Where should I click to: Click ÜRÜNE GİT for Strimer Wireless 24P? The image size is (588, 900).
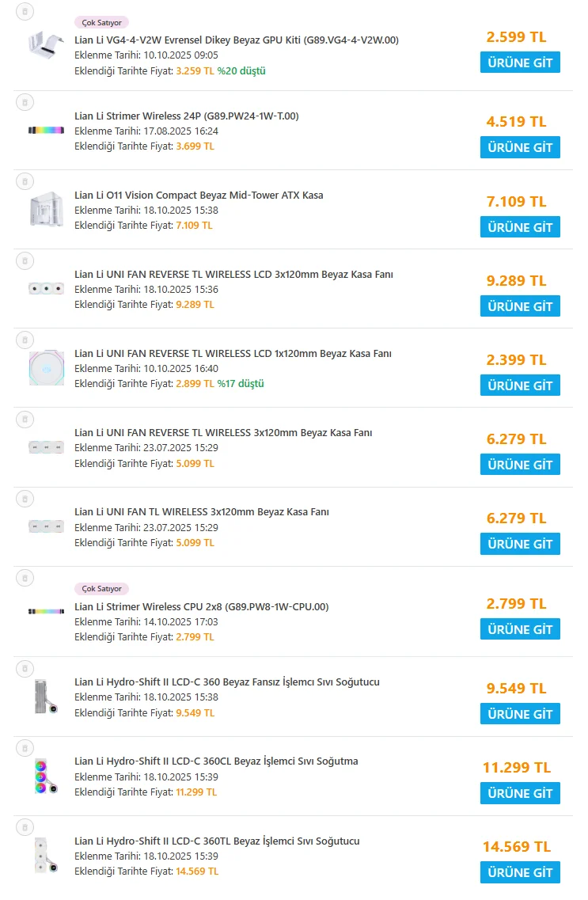(x=520, y=147)
